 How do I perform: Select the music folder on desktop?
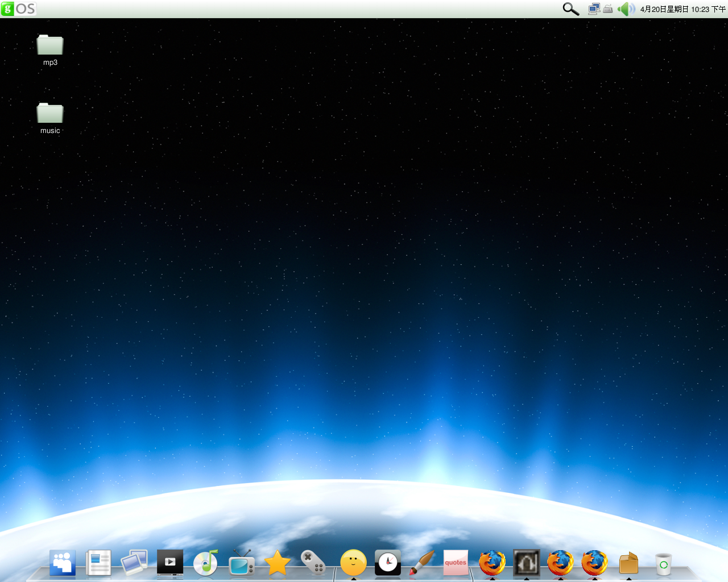tap(50, 118)
